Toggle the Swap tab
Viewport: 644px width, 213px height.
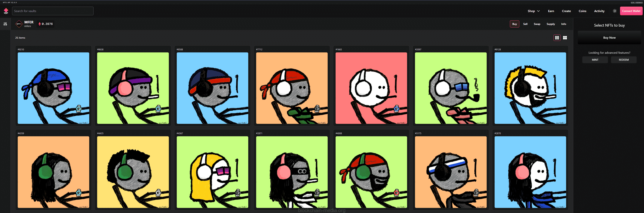(x=536, y=24)
